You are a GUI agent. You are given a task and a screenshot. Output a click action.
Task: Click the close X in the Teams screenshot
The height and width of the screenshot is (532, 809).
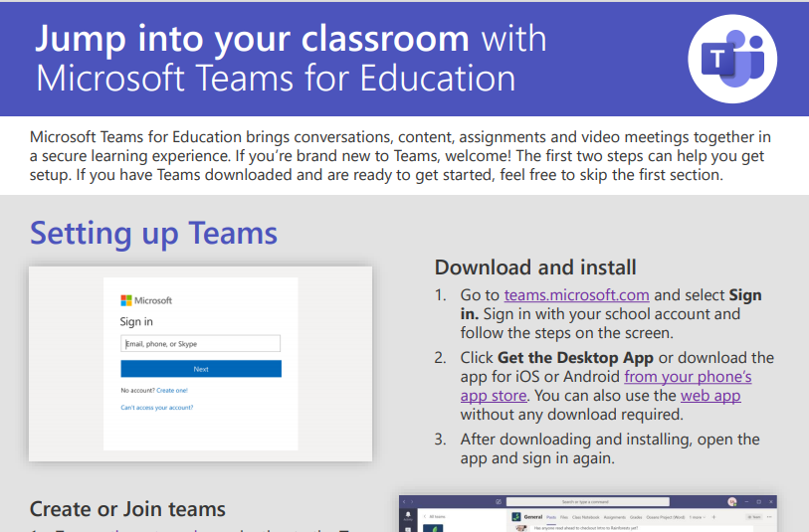coord(771,501)
